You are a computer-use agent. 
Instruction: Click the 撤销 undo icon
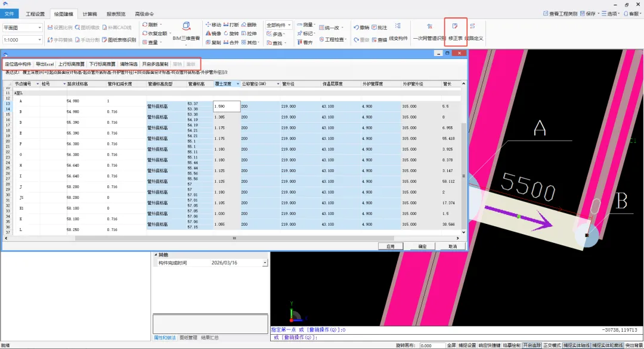(x=361, y=27)
